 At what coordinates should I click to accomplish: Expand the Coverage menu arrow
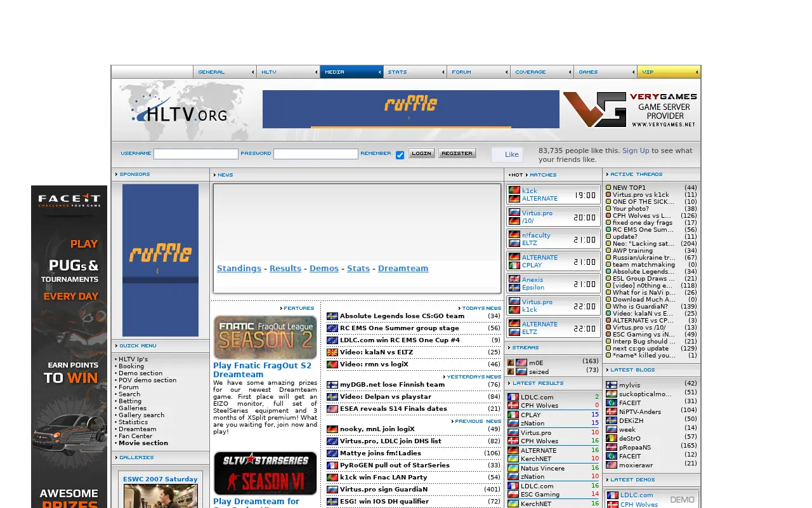(x=570, y=72)
